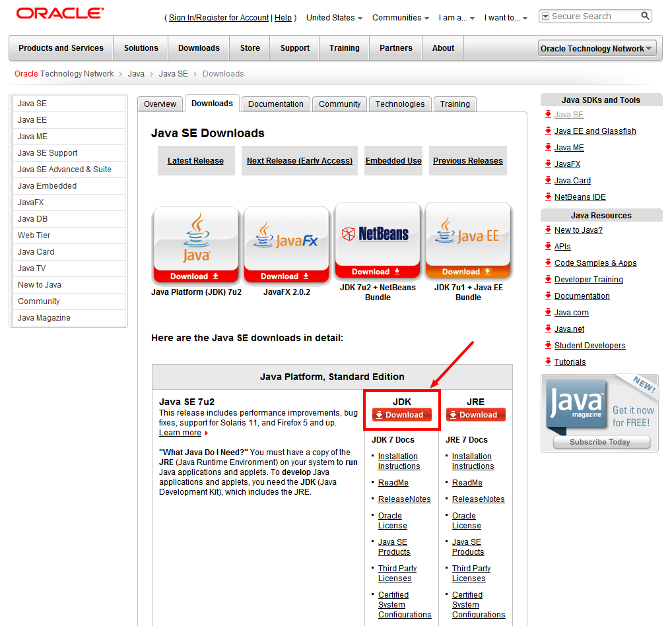This screenshot has width=672, height=626.
Task: Open the Training menu in main navigation
Action: (344, 48)
